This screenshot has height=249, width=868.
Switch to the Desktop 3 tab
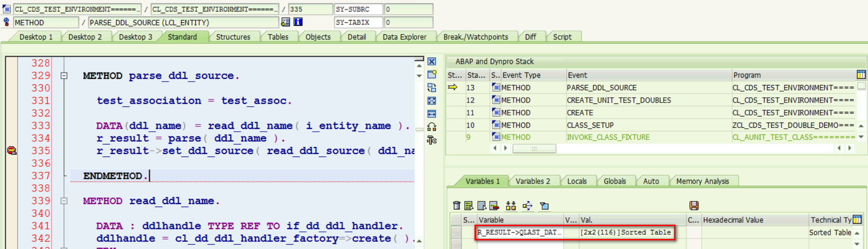136,37
